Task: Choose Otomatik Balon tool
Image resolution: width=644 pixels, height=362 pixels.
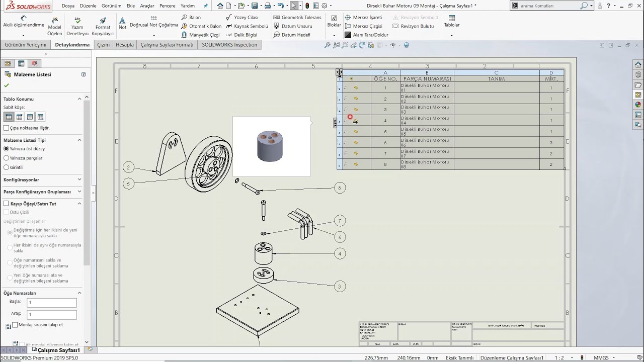Action: [201, 26]
